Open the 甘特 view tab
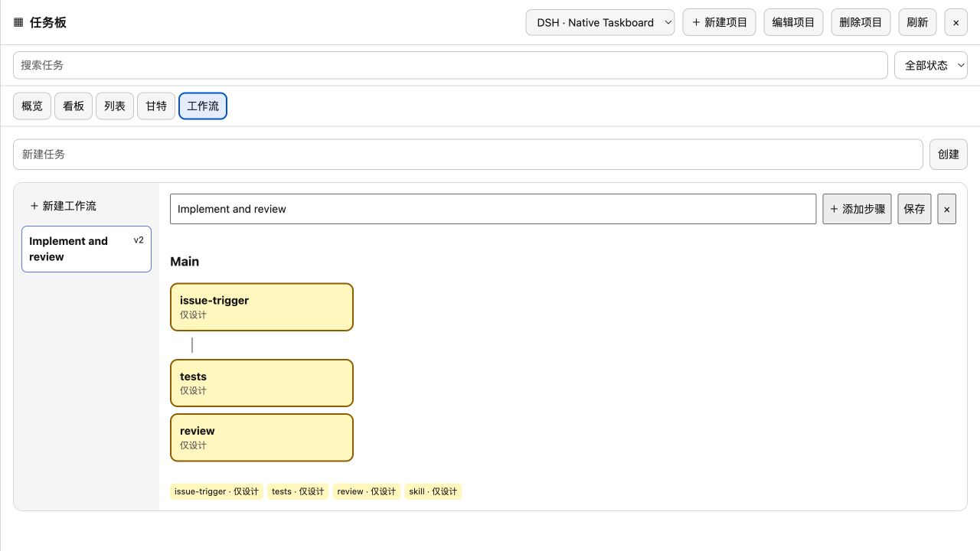 (156, 106)
